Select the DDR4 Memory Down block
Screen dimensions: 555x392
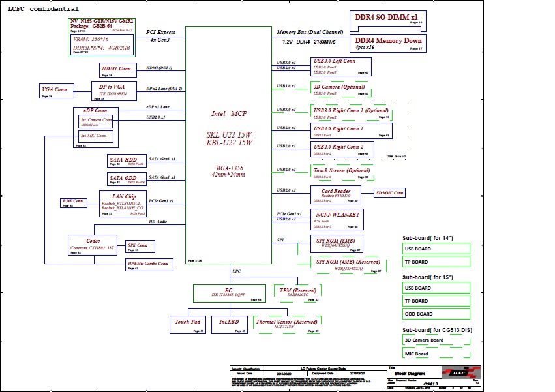[x=387, y=43]
